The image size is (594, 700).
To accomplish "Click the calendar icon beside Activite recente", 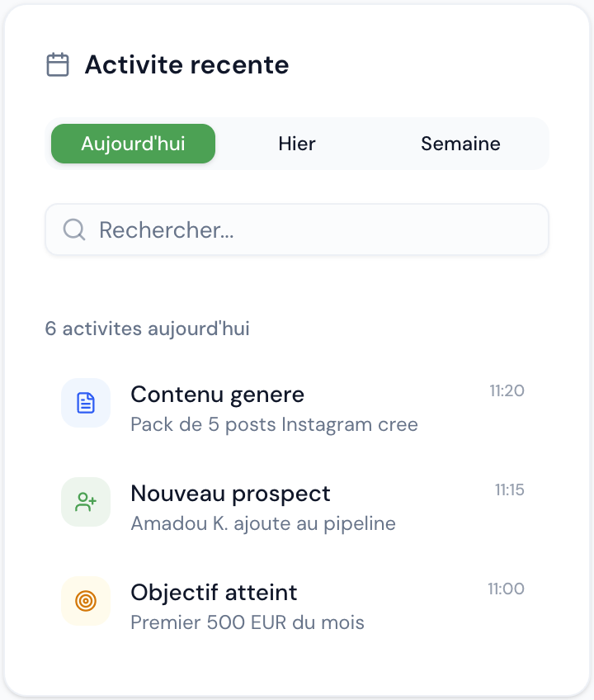I will pos(57,64).
